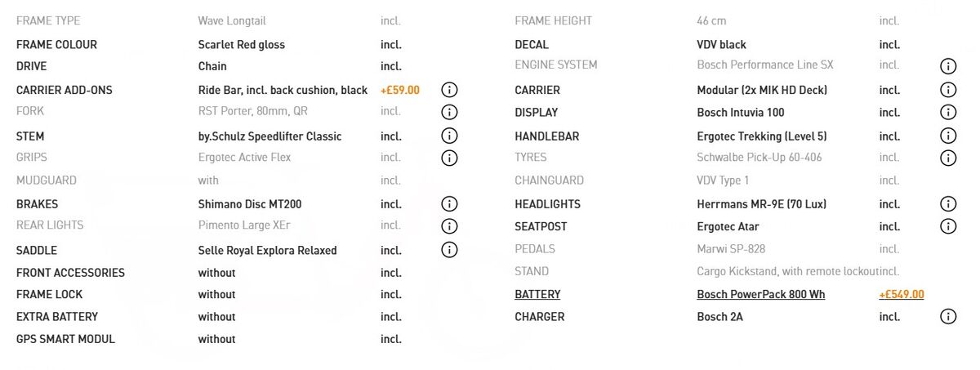Image resolution: width=980 pixels, height=370 pixels.
Task: View info for Pimento Large XEr rear lights
Action: click(449, 226)
